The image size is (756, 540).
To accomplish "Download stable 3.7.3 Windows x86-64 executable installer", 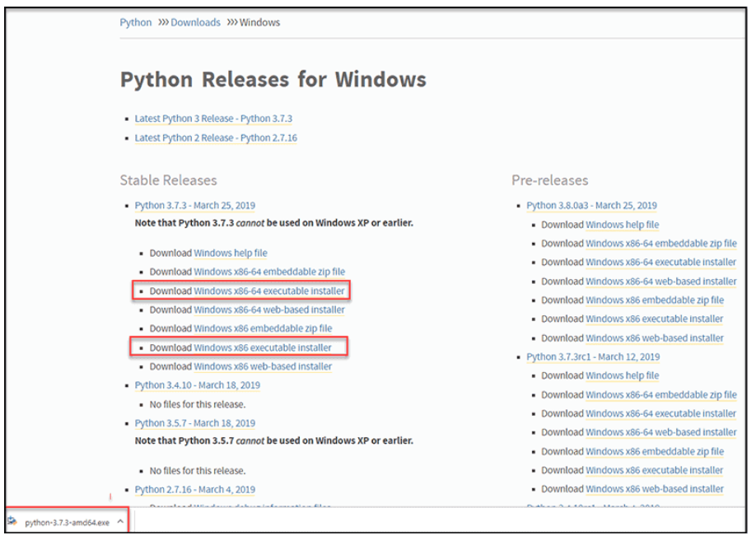I will point(268,291).
